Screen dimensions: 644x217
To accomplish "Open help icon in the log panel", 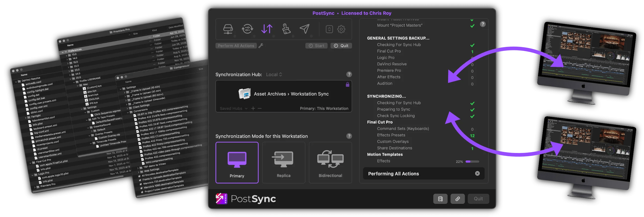I will coord(483,24).
